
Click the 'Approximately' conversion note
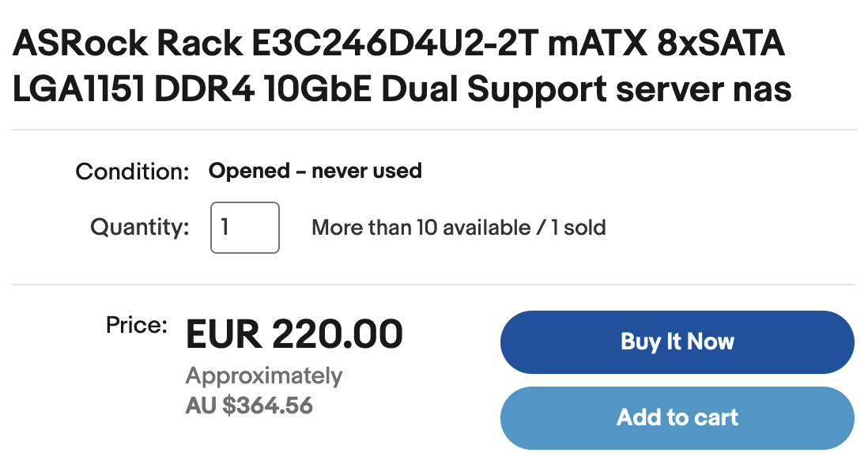(264, 376)
